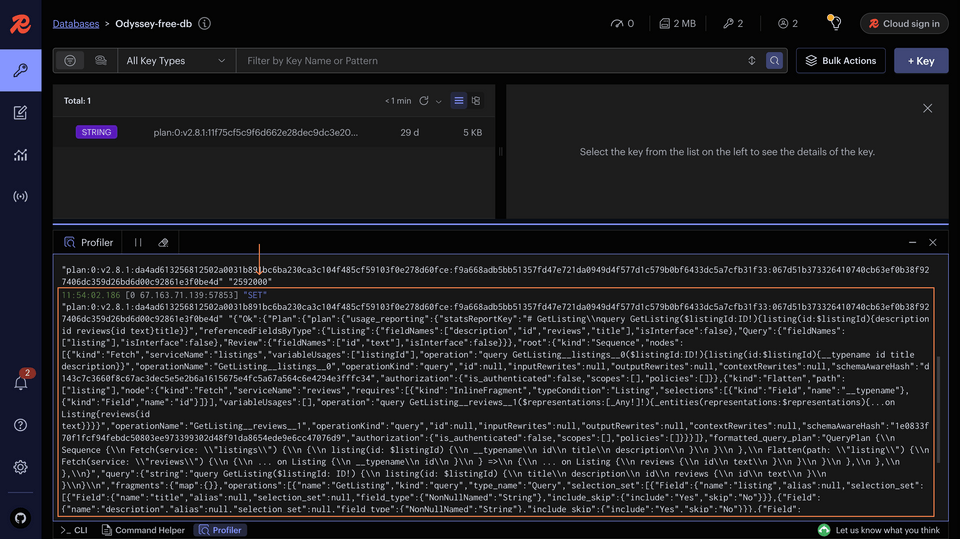
Task: Open auto-refresh dropdown chevron
Action: coord(438,102)
